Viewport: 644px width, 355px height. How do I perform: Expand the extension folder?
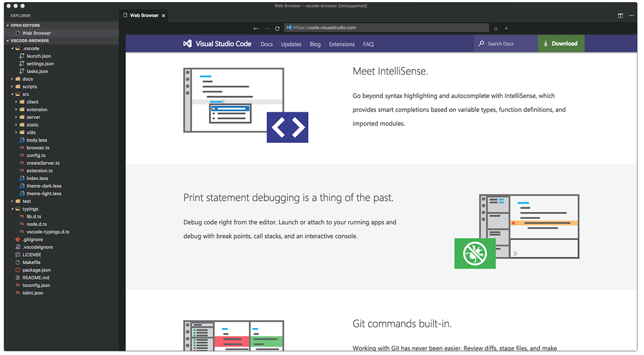[x=37, y=110]
